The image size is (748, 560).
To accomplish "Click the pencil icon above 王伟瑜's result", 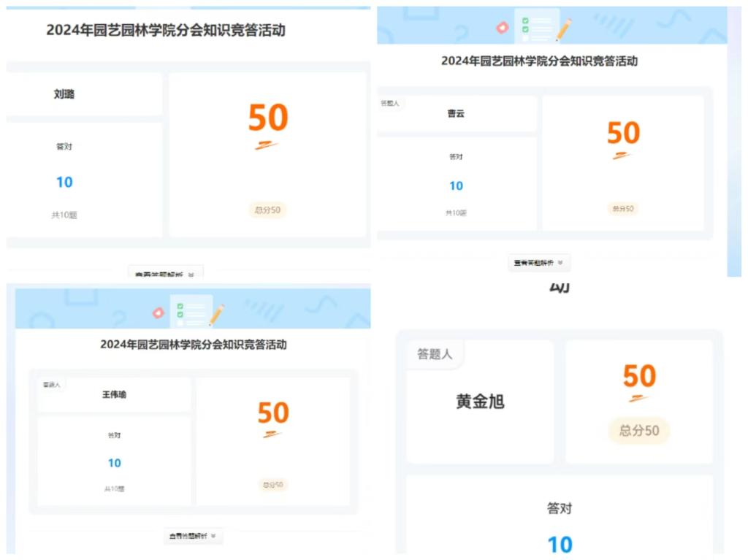I will pyautogui.click(x=216, y=315).
